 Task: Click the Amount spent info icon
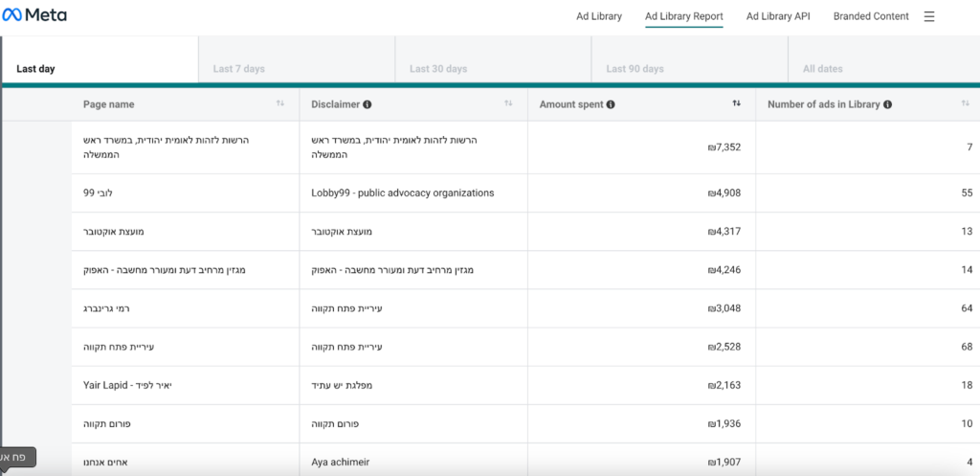coord(611,104)
